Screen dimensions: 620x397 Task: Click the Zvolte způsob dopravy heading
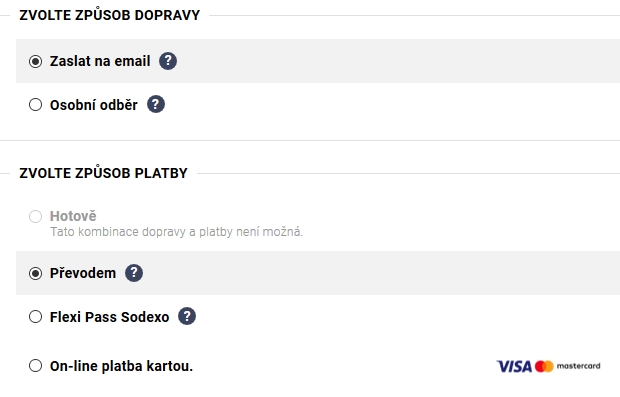coord(110,15)
